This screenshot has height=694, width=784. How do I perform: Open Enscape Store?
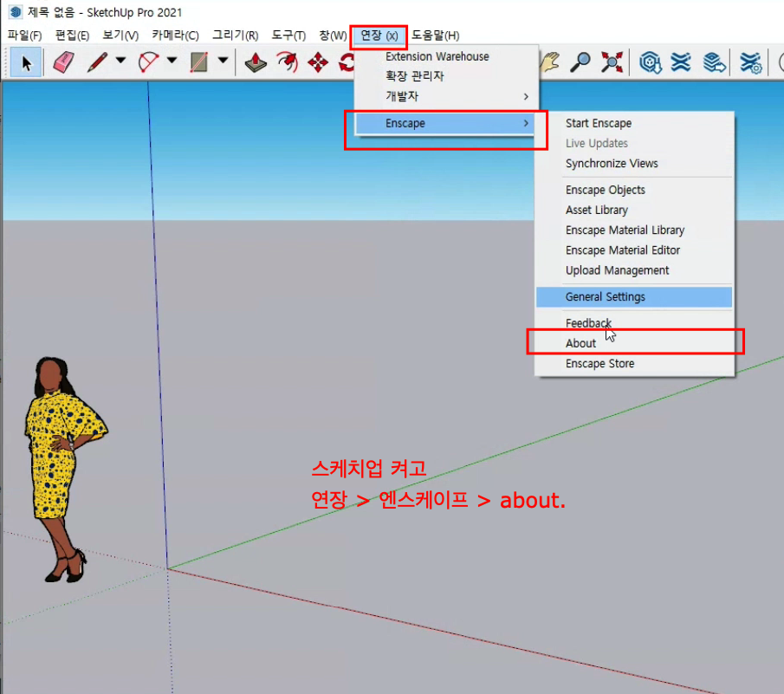(x=599, y=364)
